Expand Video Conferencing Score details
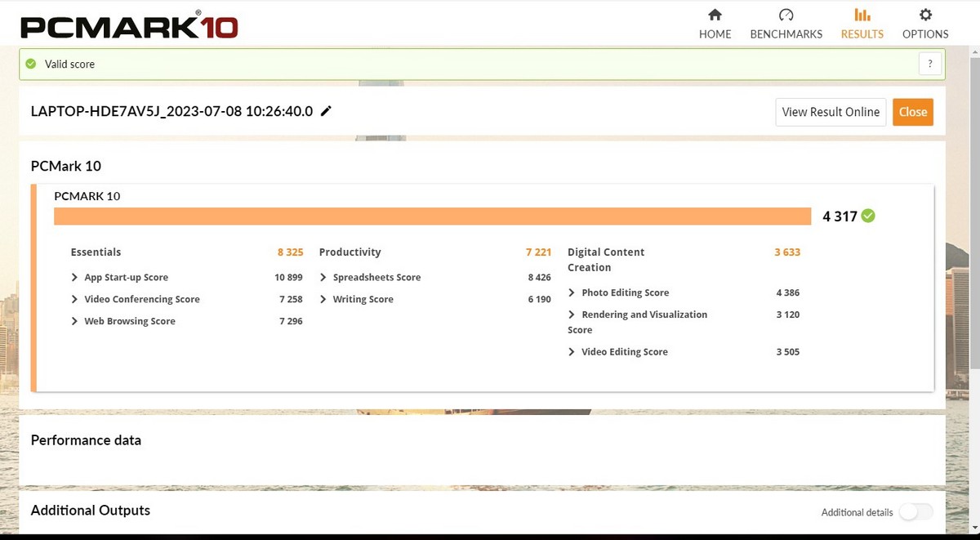The height and width of the screenshot is (540, 980). click(x=75, y=300)
